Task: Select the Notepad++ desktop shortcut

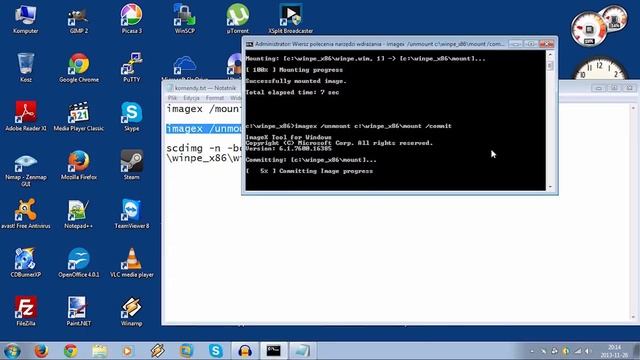Action: tap(78, 214)
